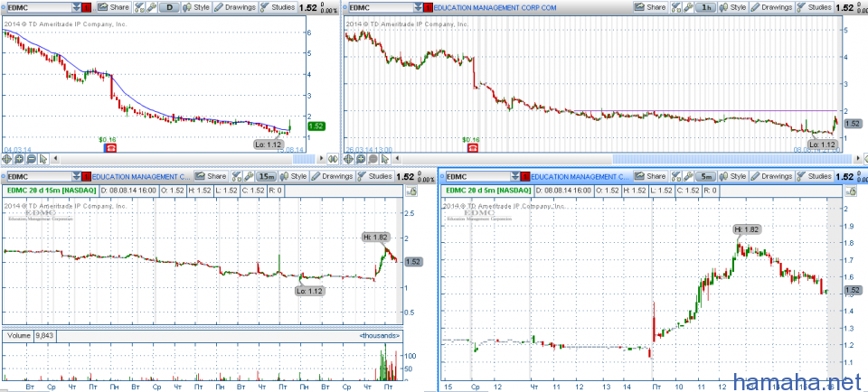This screenshot has height=392, width=868.
Task: Open Studies menu in the 15m chart
Action: point(374,176)
